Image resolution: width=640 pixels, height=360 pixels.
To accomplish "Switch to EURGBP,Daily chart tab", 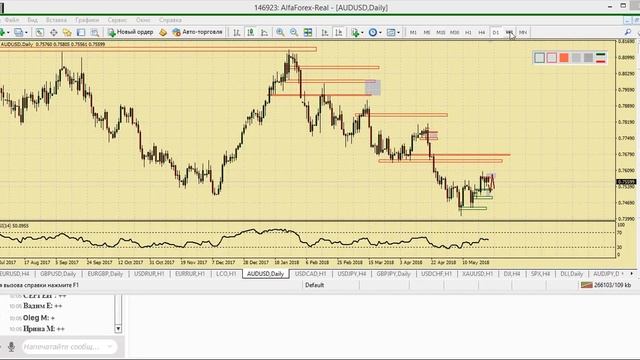I will pos(105,273).
